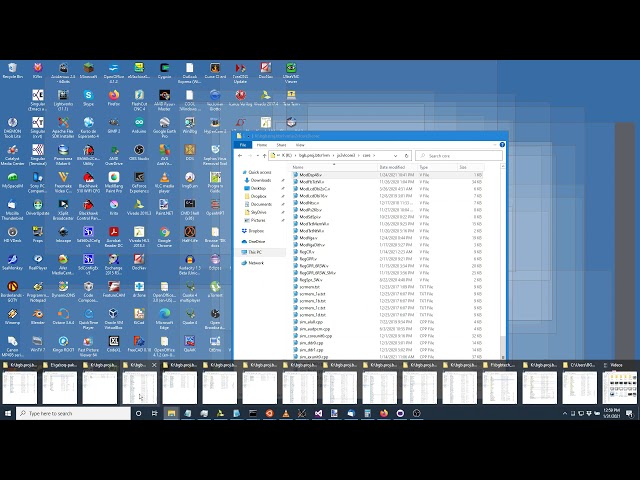Open the Winamp desktop shortcut
Image resolution: width=640 pixels, height=480 pixels.
pyautogui.click(x=12, y=316)
